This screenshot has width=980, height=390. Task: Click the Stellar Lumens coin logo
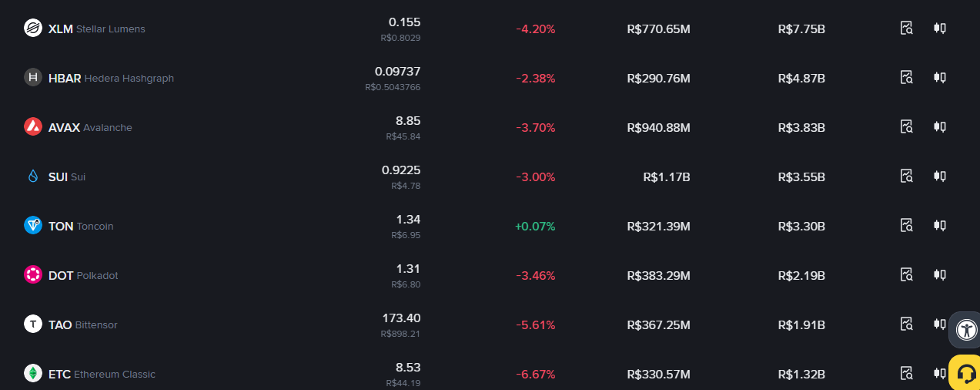click(32, 29)
